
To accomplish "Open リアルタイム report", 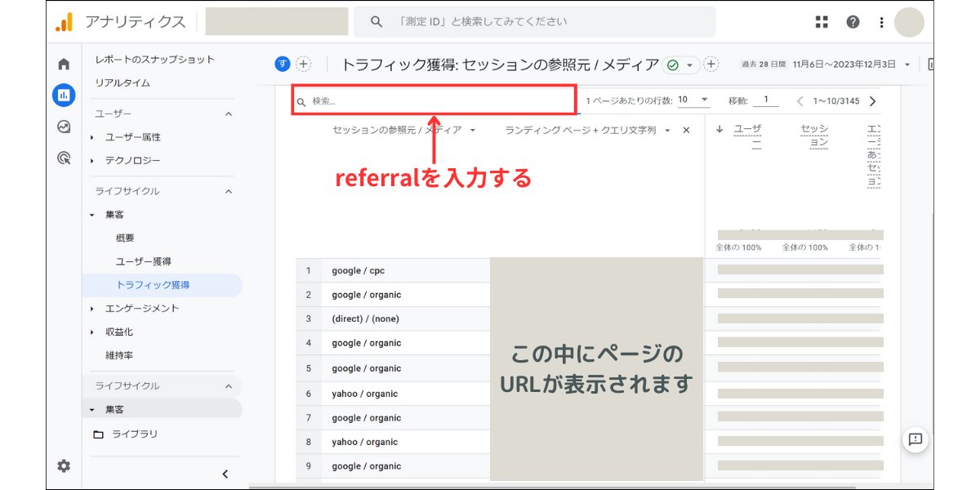I will 122,82.
